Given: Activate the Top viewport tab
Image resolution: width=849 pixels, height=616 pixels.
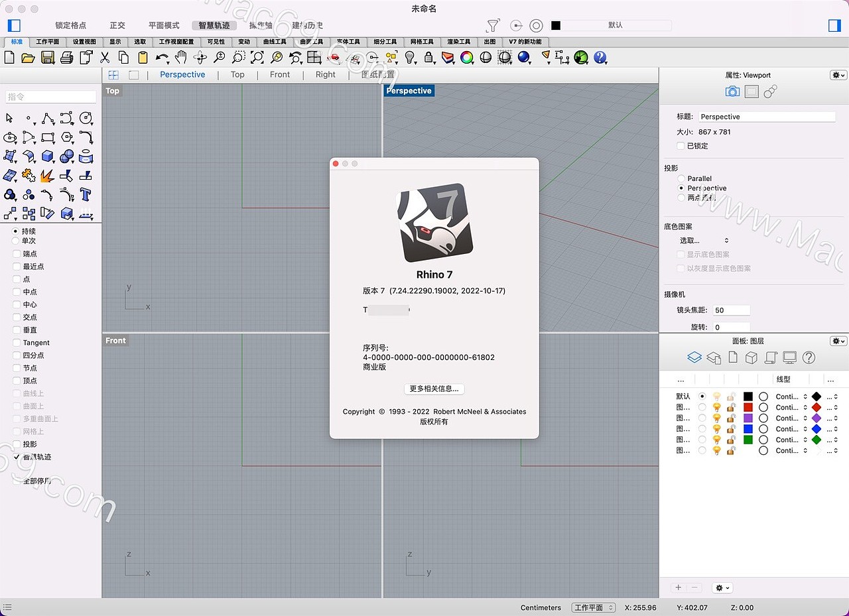Looking at the screenshot, I should [x=237, y=74].
